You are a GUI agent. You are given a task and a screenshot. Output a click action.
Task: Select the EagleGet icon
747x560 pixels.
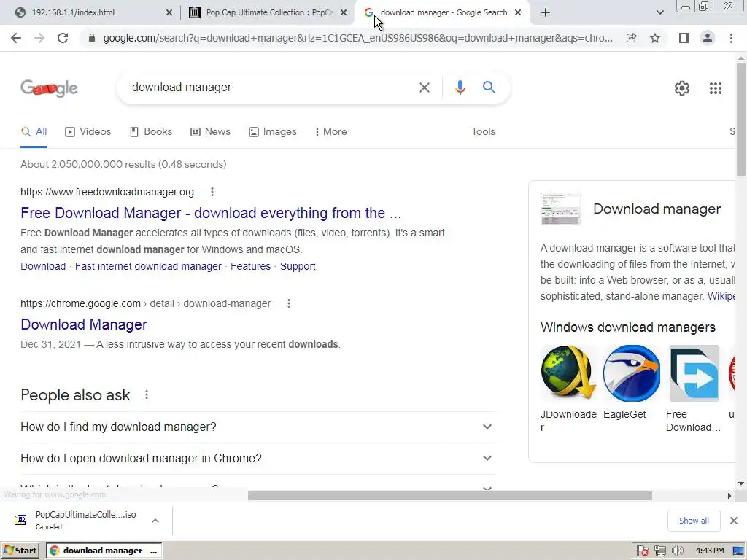tap(632, 373)
